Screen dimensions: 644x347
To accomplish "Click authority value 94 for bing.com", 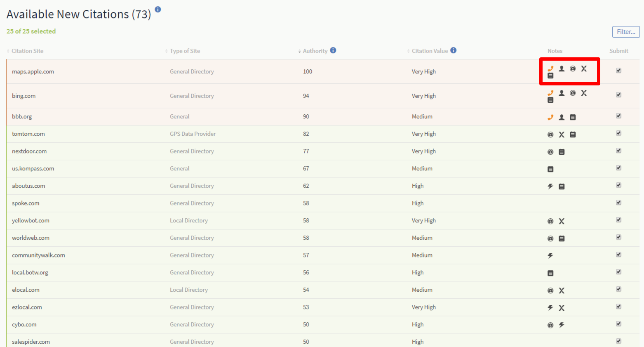I will (x=306, y=96).
